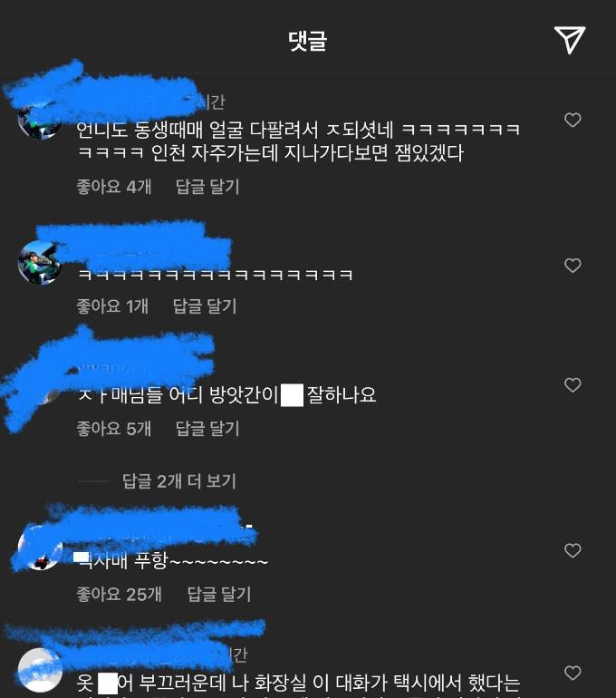616x698 pixels.
Task: Open profile picture beside ㅋㅋㅋ comment
Action: (40, 262)
